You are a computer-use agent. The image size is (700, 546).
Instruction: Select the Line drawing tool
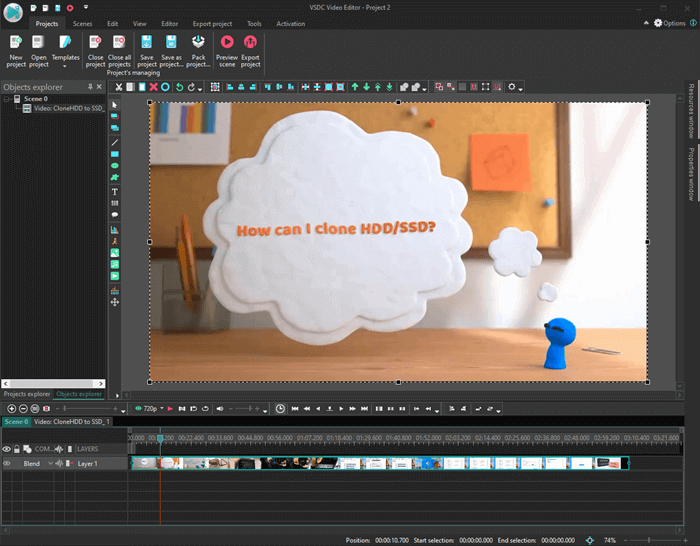click(114, 141)
